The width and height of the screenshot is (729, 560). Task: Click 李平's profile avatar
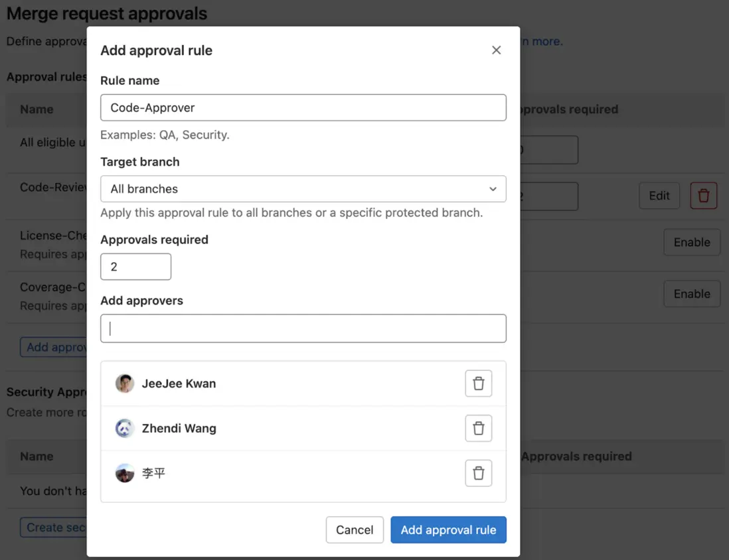(x=125, y=473)
